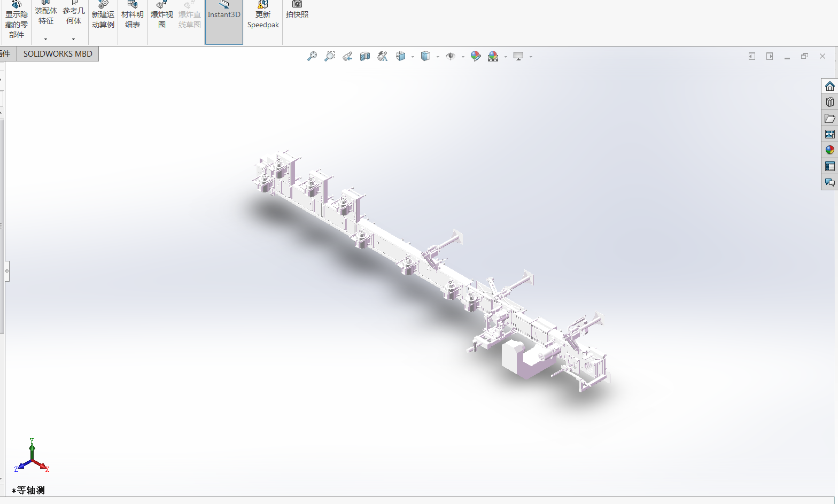
Task: Click the View Settings monitor icon
Action: pos(518,56)
